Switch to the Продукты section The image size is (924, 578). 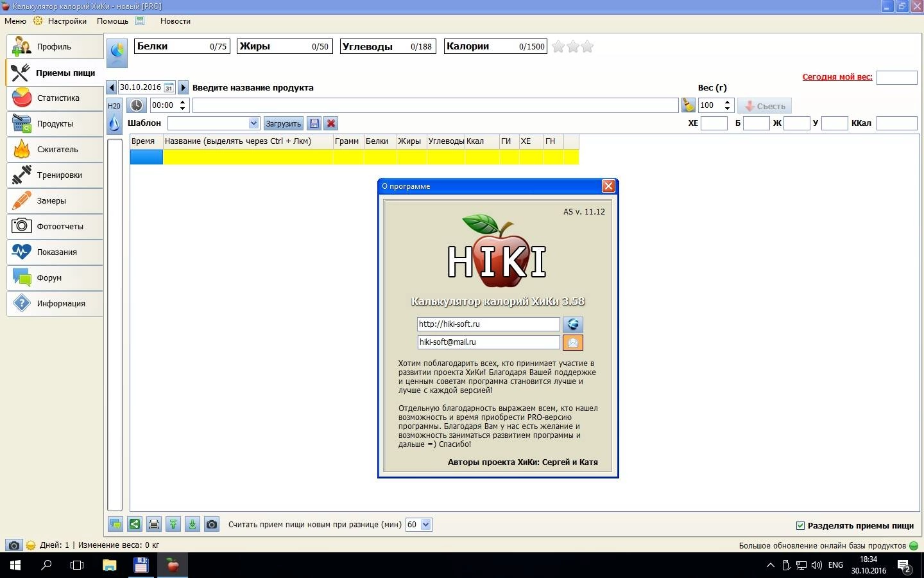pos(55,123)
